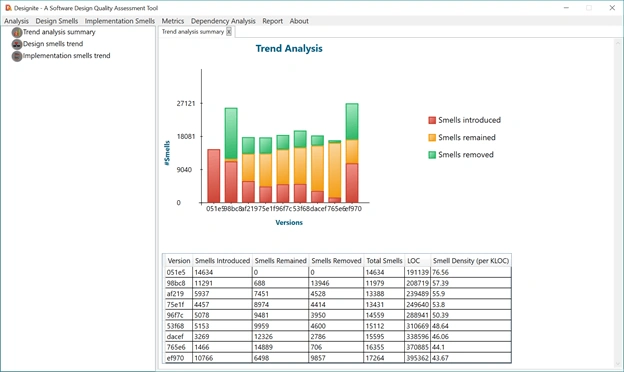
Task: Open the About menu
Action: coord(299,21)
